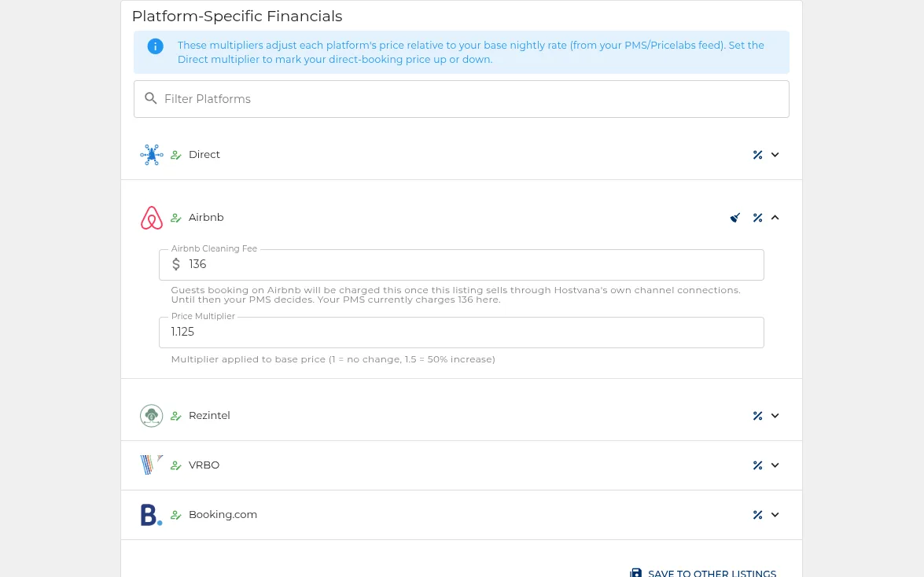This screenshot has height=577, width=924.
Task: Click the percent icon in the Booking.com row
Action: (x=758, y=515)
